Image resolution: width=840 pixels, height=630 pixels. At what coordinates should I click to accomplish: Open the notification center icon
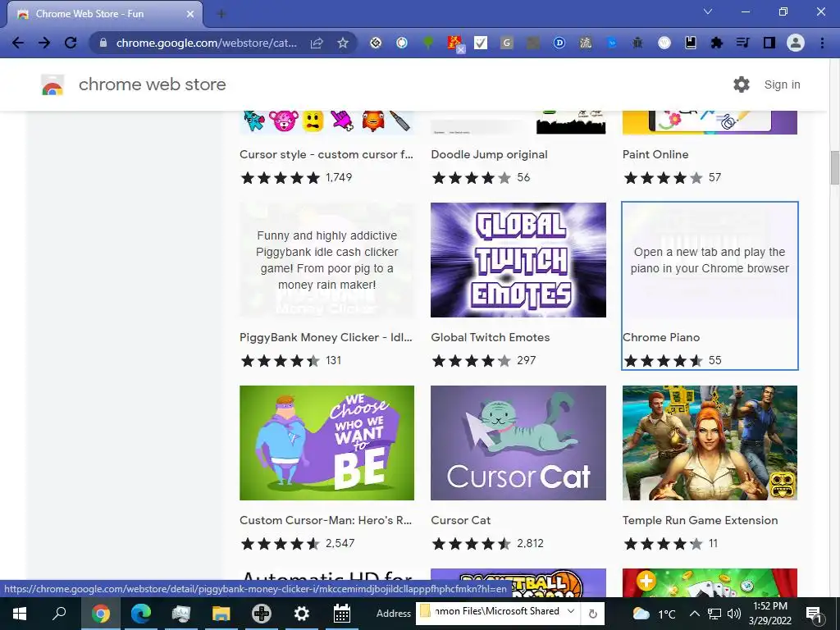(x=814, y=614)
